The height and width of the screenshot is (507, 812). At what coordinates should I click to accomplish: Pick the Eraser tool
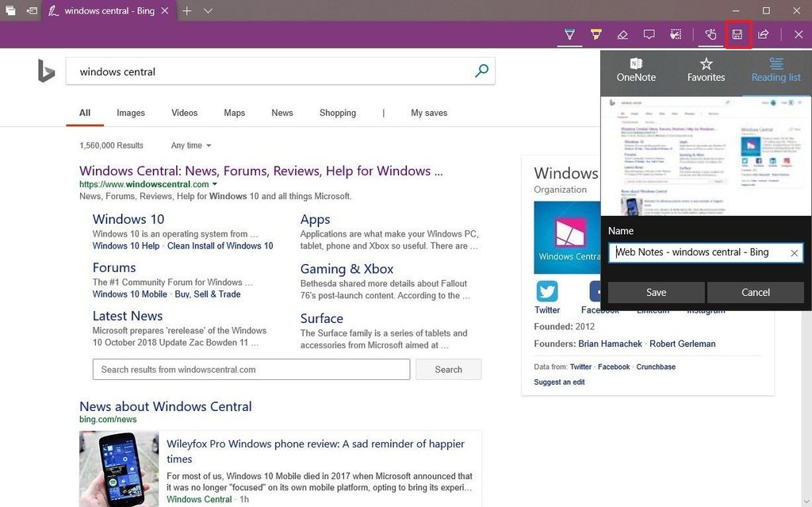(x=622, y=34)
